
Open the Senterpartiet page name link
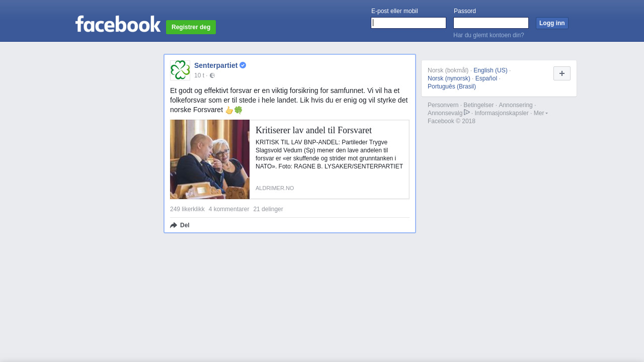click(x=216, y=65)
